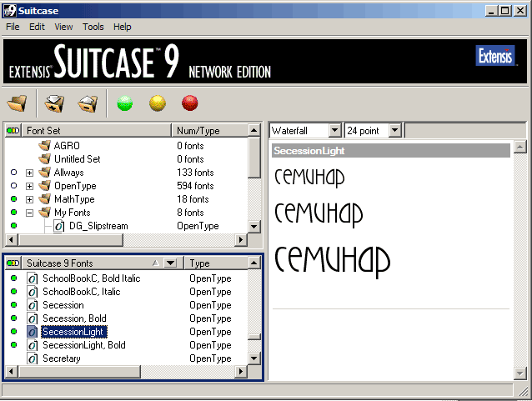
Task: Click the OpenType set folder icon
Action: click(x=44, y=186)
